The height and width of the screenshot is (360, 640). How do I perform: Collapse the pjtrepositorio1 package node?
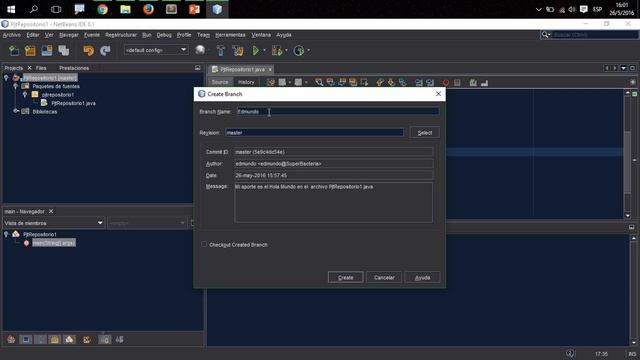pyautogui.click(x=25, y=95)
